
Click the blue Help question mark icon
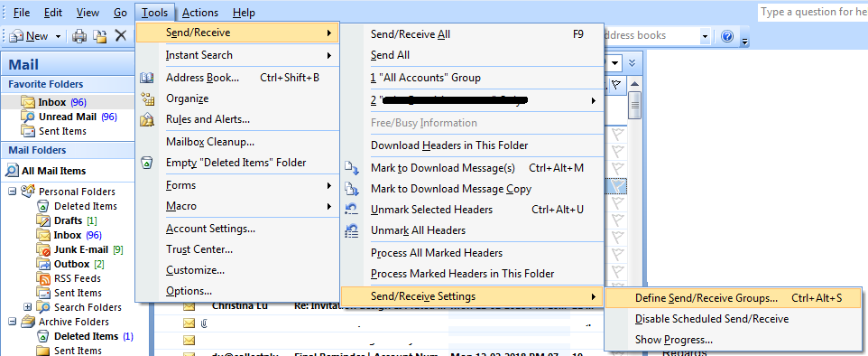[x=727, y=37]
